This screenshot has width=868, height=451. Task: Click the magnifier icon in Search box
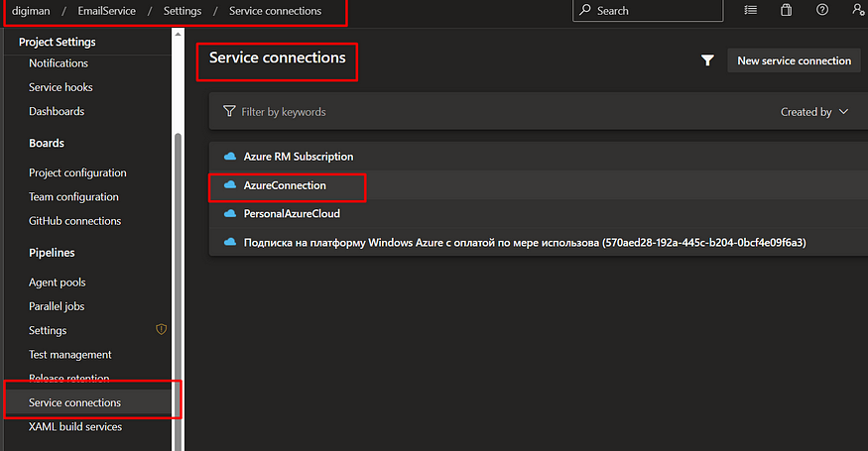coord(585,10)
